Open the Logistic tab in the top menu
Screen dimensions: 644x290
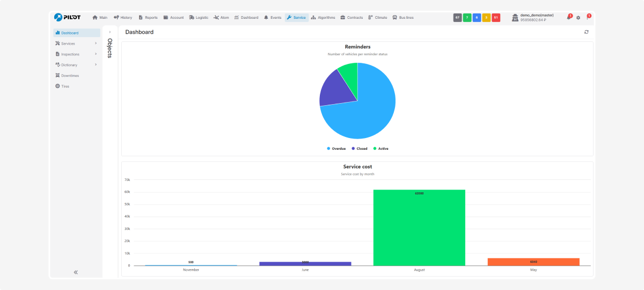coord(199,18)
